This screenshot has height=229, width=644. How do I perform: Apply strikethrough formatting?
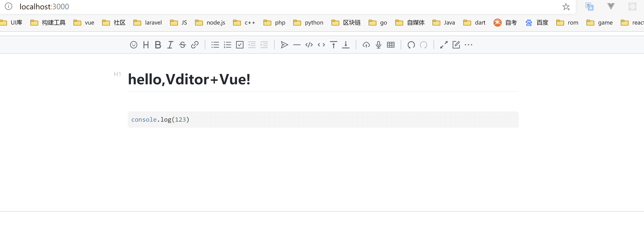pyautogui.click(x=182, y=45)
